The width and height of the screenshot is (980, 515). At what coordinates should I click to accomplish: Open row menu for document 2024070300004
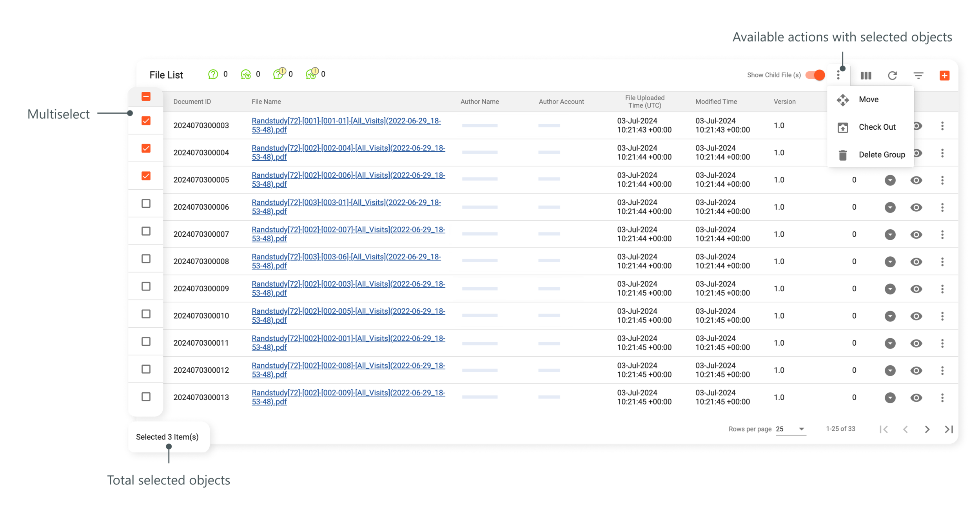pyautogui.click(x=942, y=153)
